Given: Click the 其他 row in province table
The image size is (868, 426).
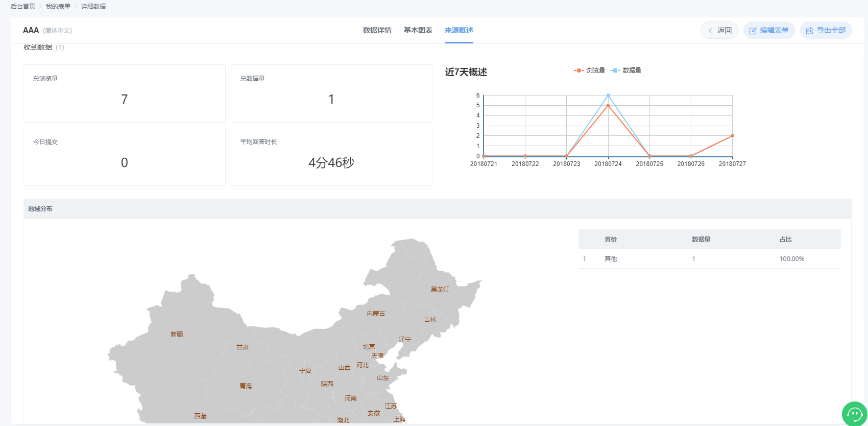Looking at the screenshot, I should click(611, 259).
